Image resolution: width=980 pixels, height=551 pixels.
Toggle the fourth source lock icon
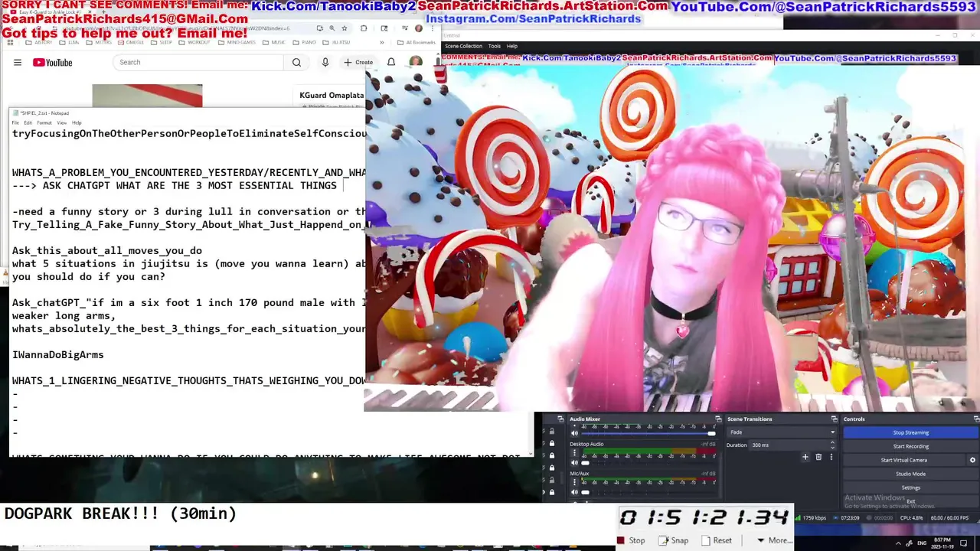click(x=552, y=468)
